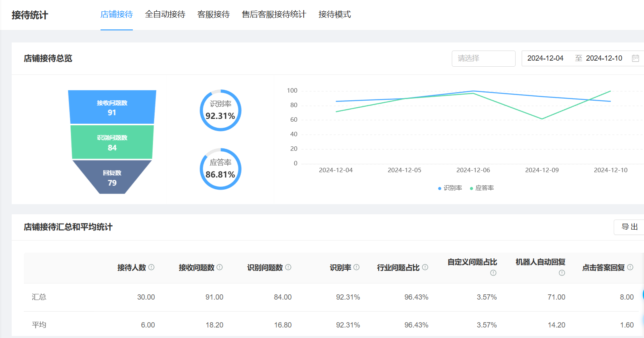Click 6.00 cell in 平均 row
This screenshot has width=644, height=338.
148,325
